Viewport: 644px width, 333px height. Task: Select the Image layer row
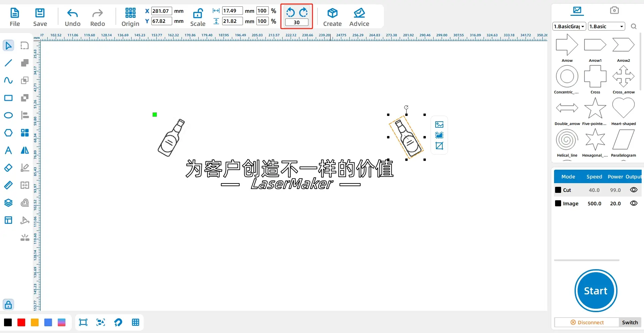point(598,203)
